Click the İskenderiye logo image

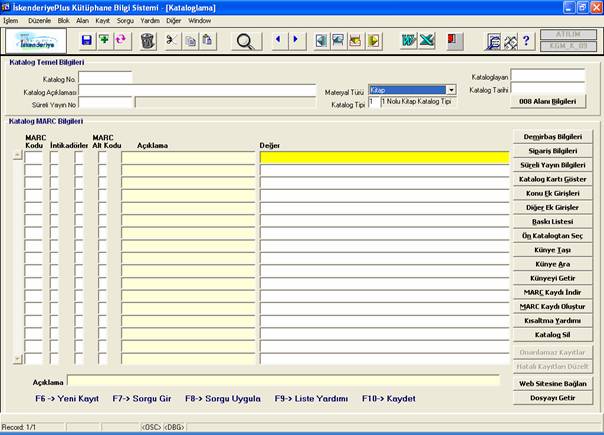(36, 41)
